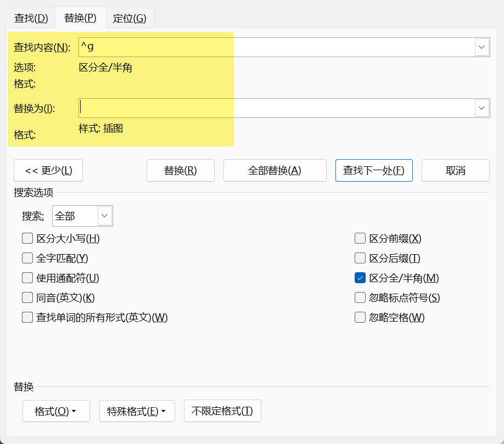
Task: Uncheck the 区分全/半角(M) checkbox
Action: 360,278
